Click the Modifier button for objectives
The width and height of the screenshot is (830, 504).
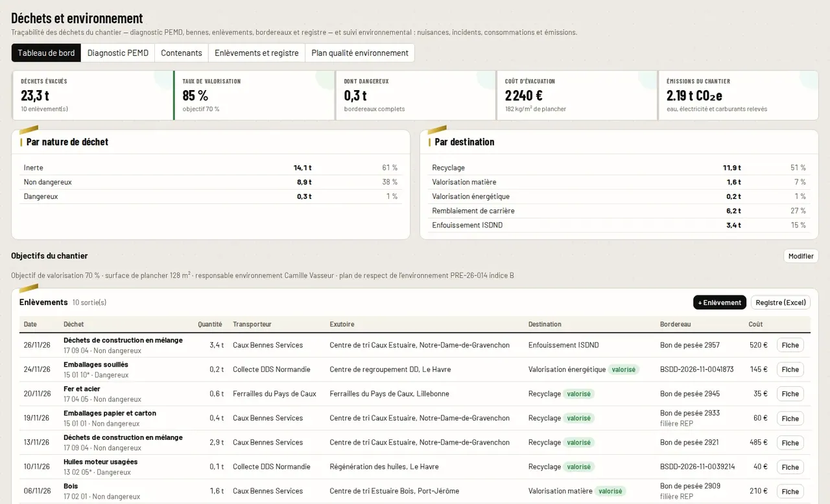pyautogui.click(x=801, y=256)
